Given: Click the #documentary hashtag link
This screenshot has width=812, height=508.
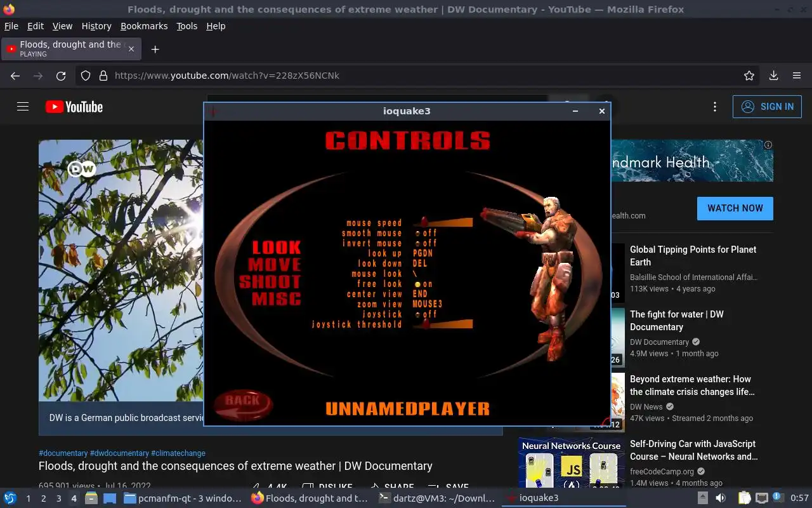Looking at the screenshot, I should (63, 453).
